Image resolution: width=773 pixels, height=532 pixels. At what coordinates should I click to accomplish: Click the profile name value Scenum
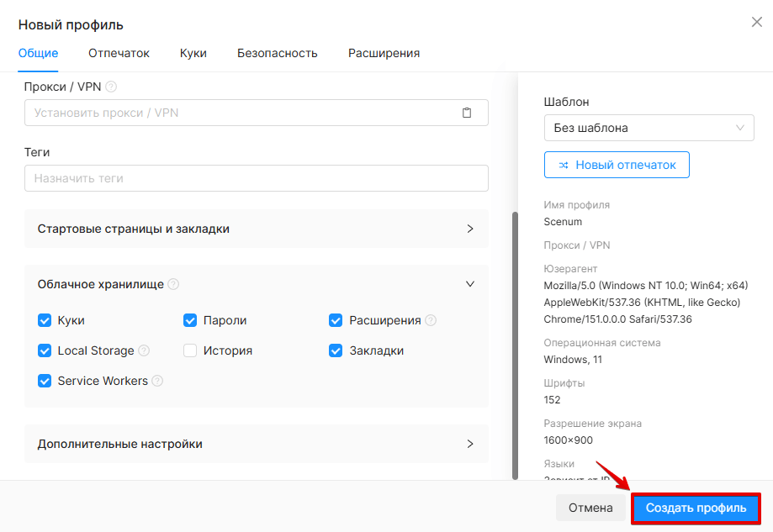coord(563,222)
